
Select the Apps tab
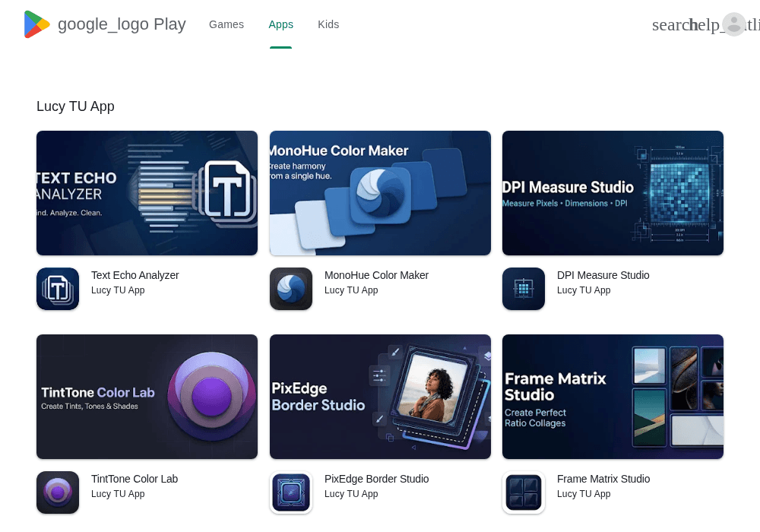click(x=280, y=24)
